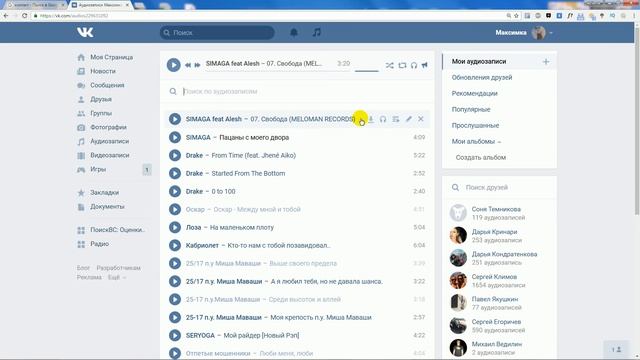This screenshot has height=360, width=640.
Task: Toggle repeat track
Action: (402, 65)
